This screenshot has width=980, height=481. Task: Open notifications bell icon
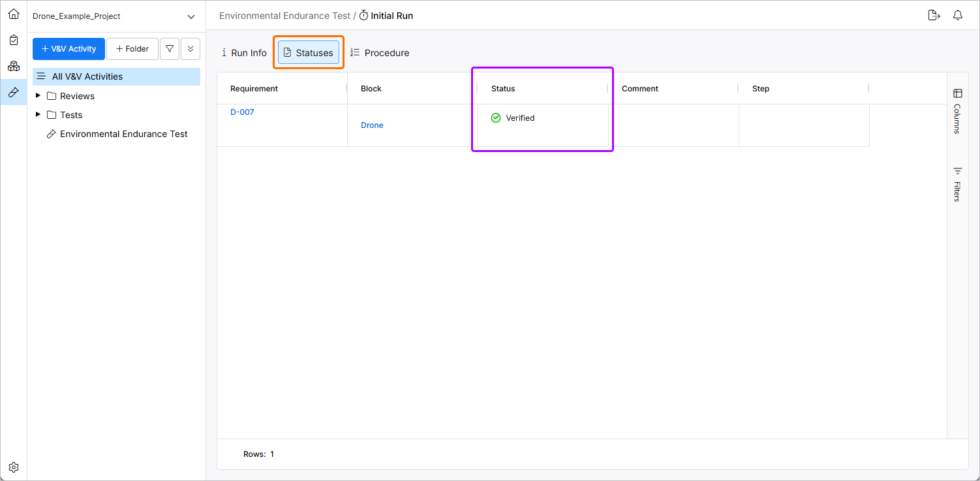point(958,16)
